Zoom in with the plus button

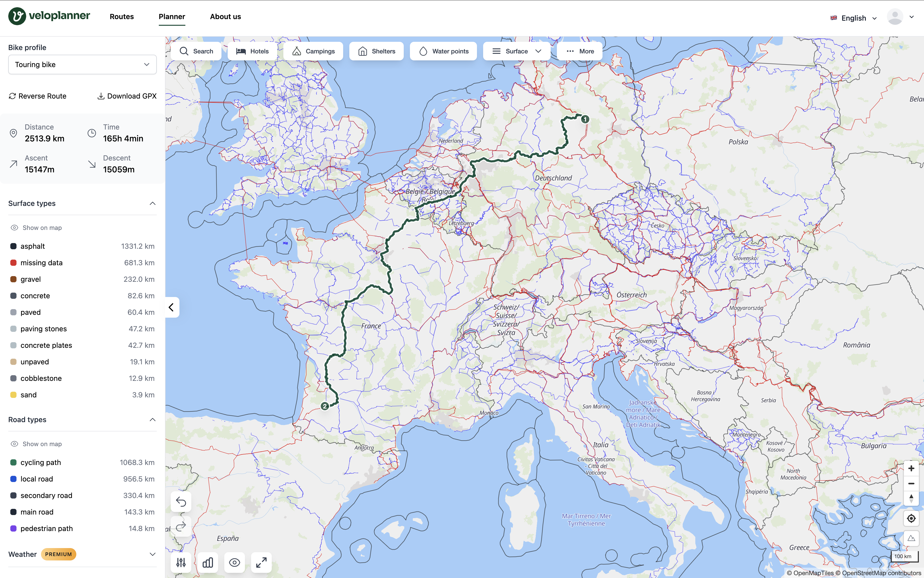click(x=911, y=468)
